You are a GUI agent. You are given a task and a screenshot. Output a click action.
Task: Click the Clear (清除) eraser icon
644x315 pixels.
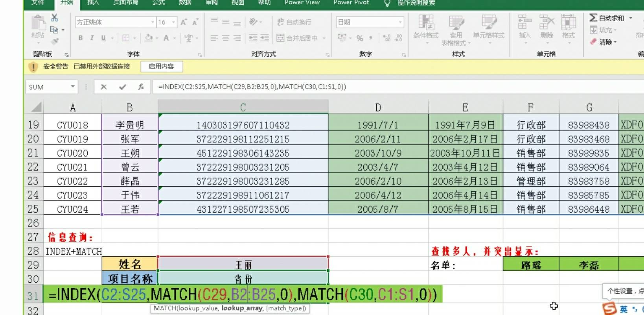coord(594,42)
